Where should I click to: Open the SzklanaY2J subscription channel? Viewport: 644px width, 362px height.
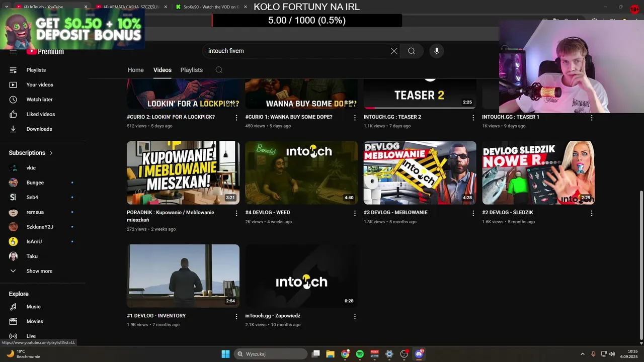(40, 227)
